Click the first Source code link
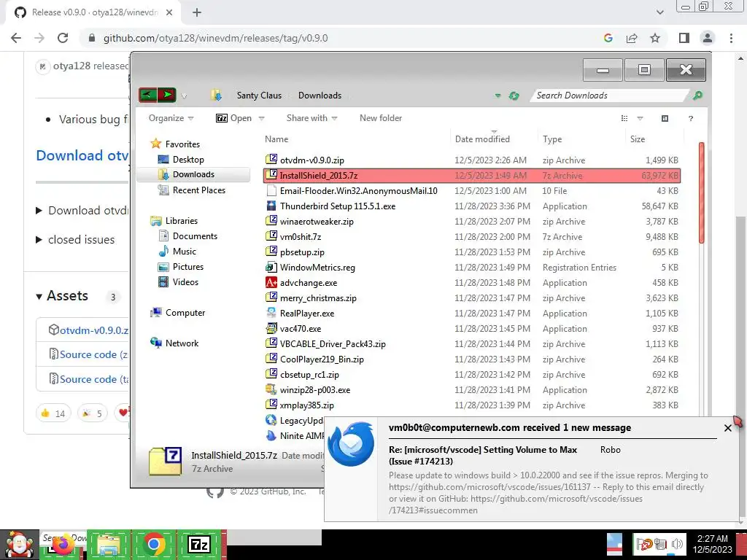Viewport: 747px width, 560px height. tap(94, 354)
